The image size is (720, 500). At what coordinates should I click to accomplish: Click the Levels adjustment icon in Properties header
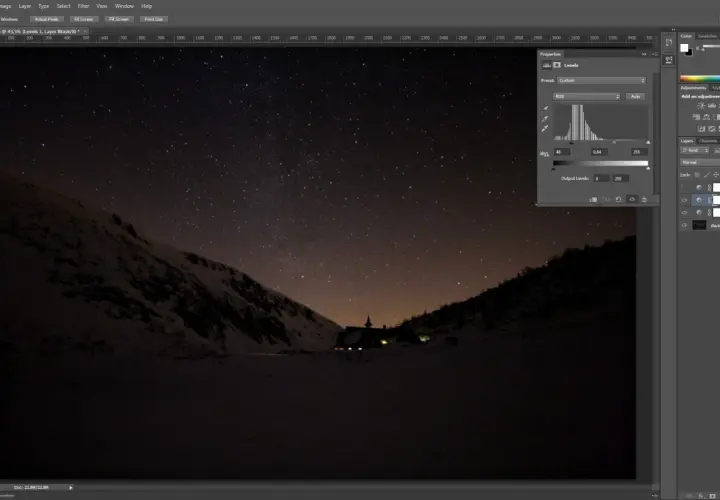tap(546, 65)
